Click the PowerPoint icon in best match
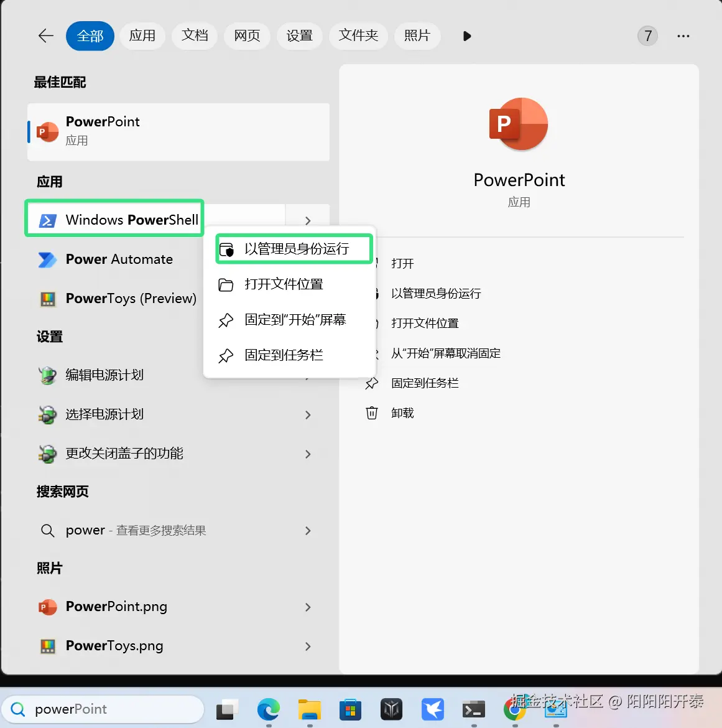The image size is (722, 728). [47, 133]
